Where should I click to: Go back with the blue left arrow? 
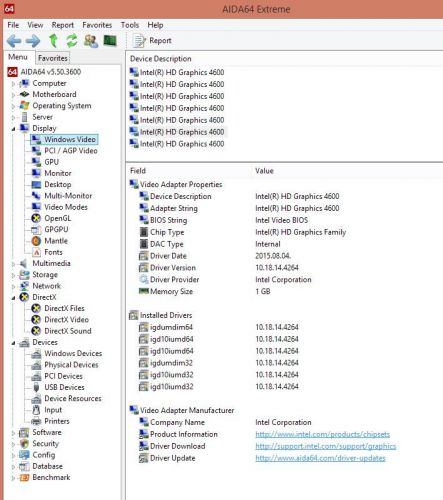(x=14, y=41)
